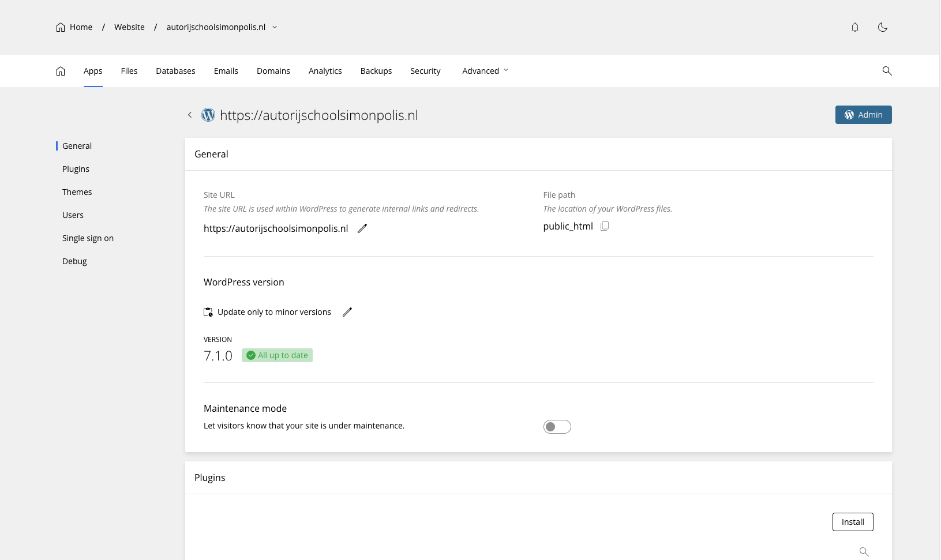Click the 'Update only to minor versions' text
The width and height of the screenshot is (941, 560).
(x=275, y=312)
